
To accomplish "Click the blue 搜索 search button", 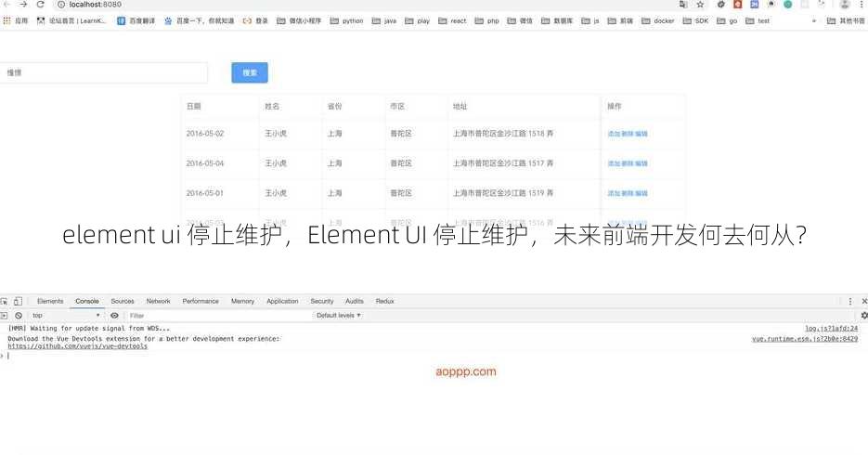I will (x=250, y=72).
